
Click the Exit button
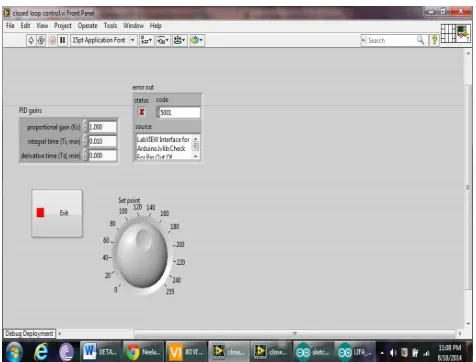[x=57, y=213]
